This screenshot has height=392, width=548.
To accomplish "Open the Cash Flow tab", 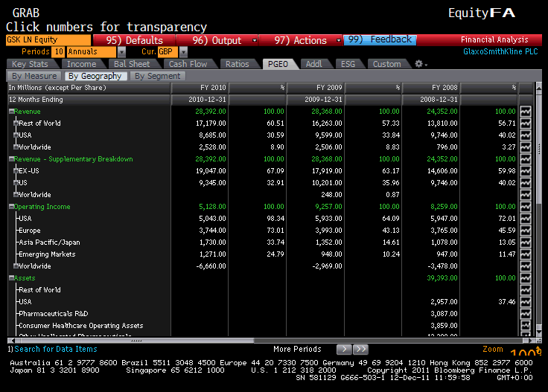I will 188,64.
